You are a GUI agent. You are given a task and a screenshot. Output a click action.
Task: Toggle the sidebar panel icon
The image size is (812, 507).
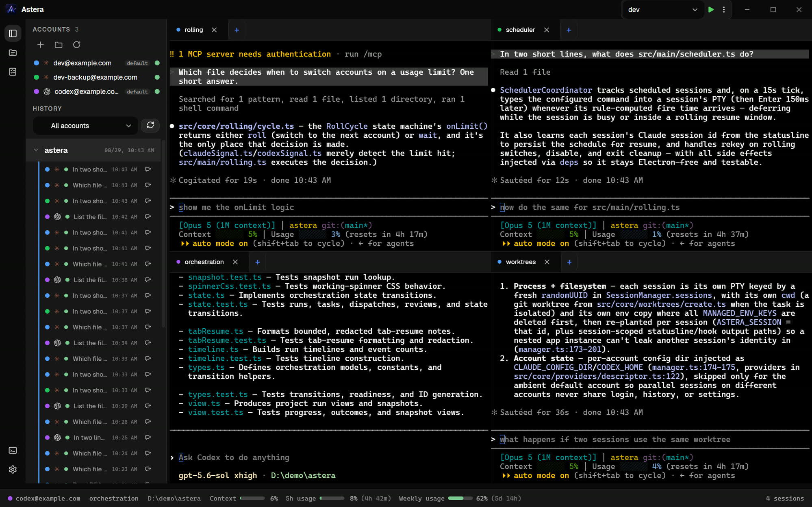click(x=13, y=33)
